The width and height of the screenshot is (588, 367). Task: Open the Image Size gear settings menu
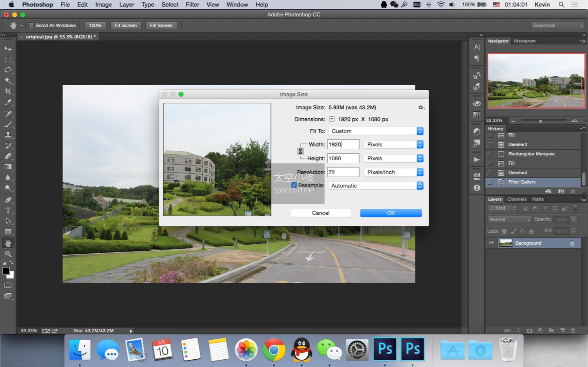point(421,107)
